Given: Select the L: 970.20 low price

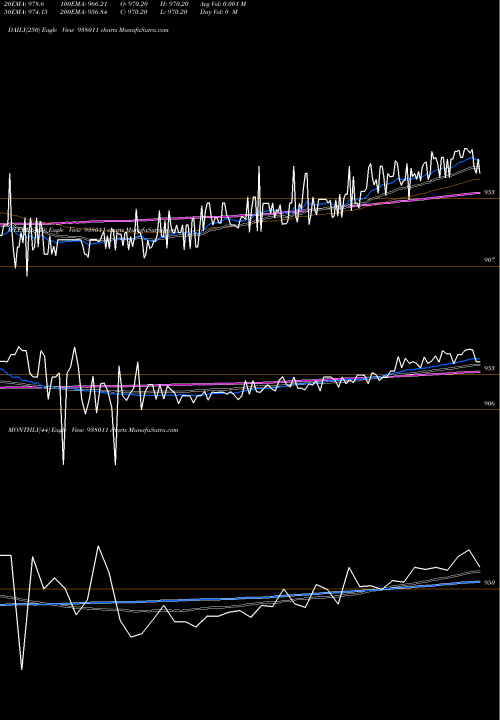Looking at the screenshot, I should coord(174,12).
